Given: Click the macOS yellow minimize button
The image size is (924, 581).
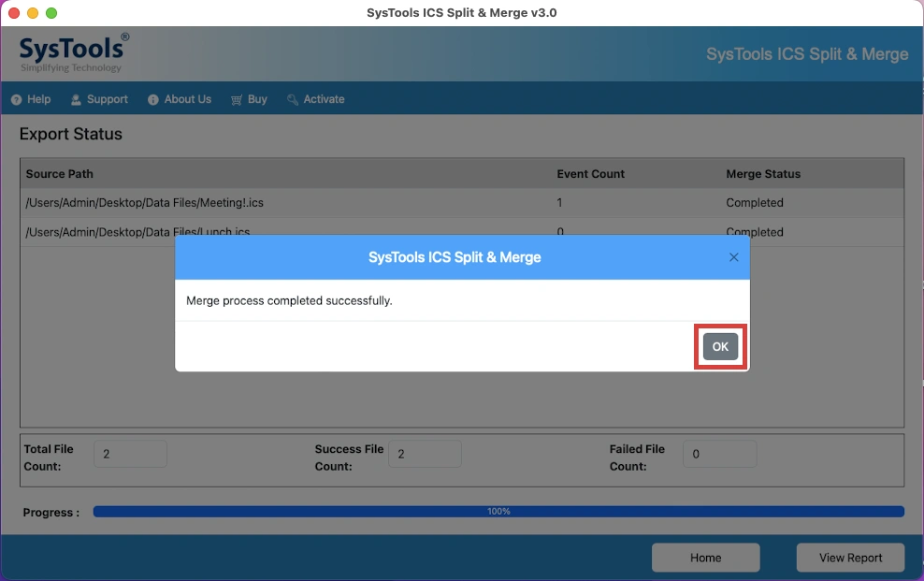Looking at the screenshot, I should pos(33,13).
